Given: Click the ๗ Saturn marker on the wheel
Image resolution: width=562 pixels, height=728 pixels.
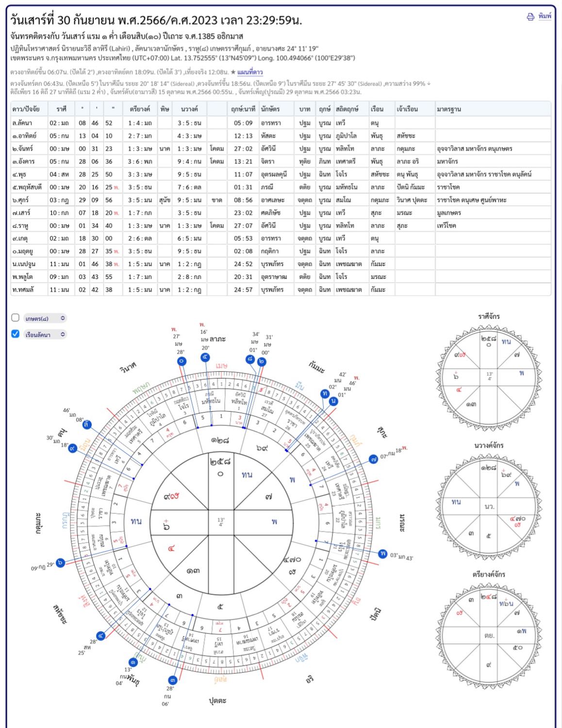Looking at the screenshot, I should tap(373, 459).
